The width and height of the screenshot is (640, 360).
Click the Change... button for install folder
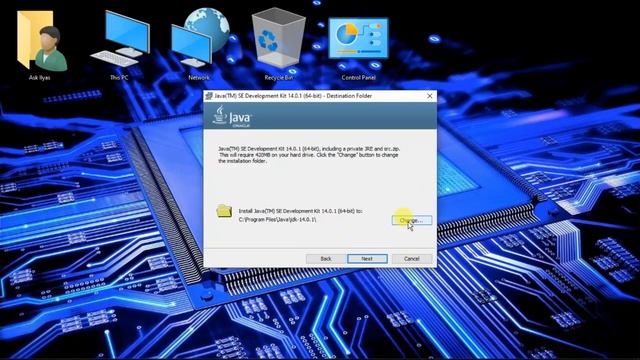(x=412, y=220)
